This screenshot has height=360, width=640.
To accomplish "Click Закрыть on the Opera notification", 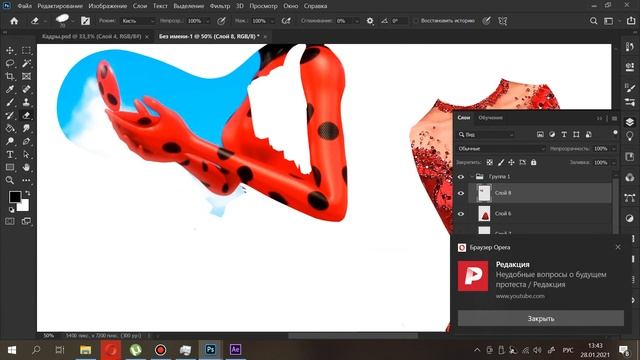I will click(x=541, y=318).
